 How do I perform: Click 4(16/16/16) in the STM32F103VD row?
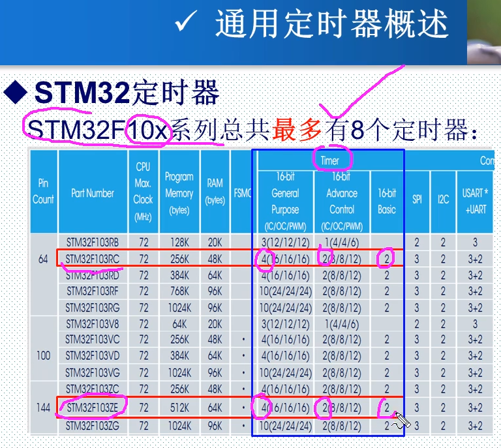click(285, 355)
